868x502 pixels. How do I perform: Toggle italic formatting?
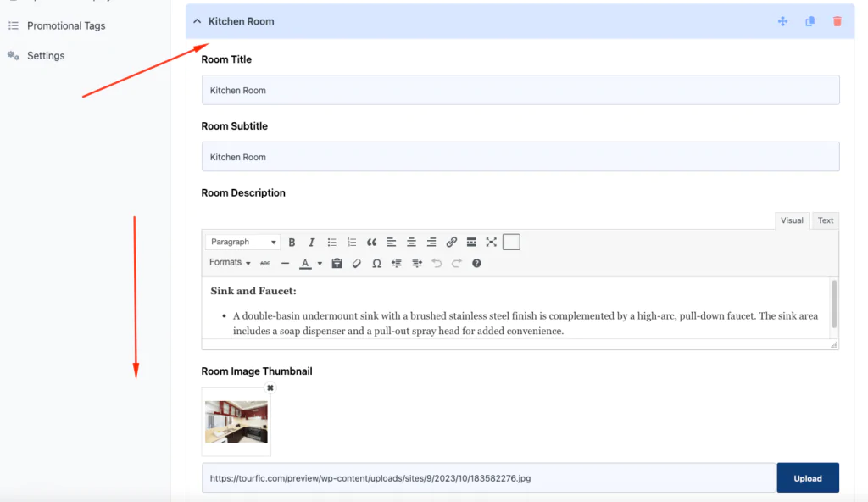coord(312,243)
